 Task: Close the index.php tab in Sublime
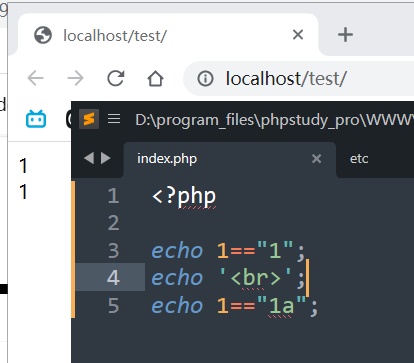pyautogui.click(x=316, y=159)
